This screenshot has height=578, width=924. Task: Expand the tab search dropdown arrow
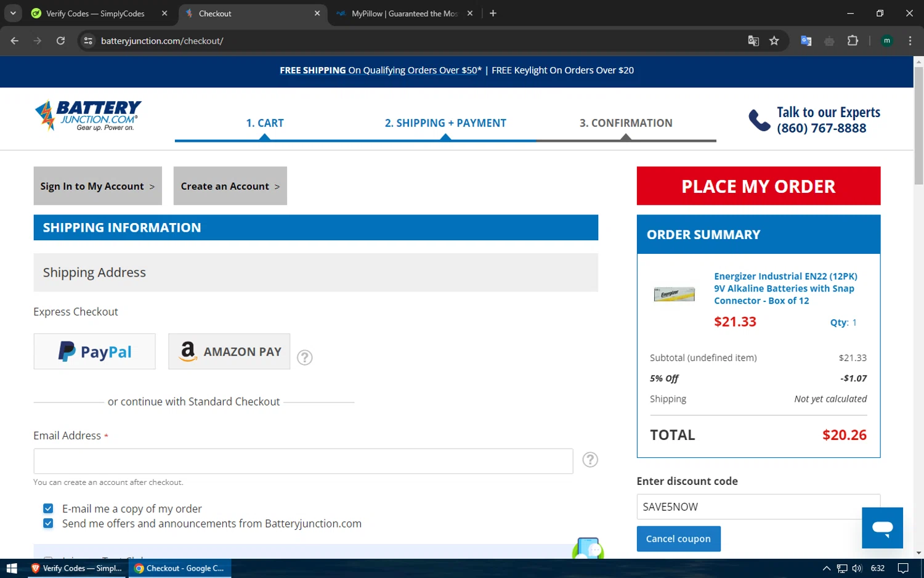point(13,13)
